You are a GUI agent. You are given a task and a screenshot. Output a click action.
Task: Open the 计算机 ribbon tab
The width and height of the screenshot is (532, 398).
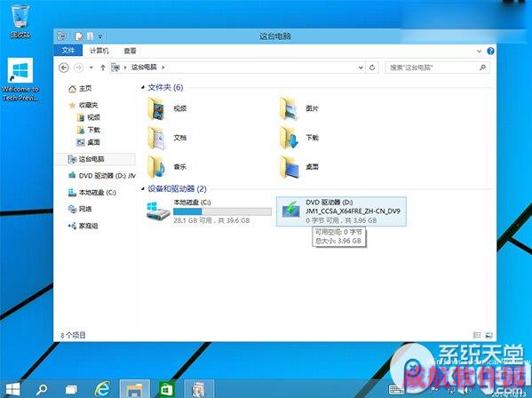pos(99,51)
